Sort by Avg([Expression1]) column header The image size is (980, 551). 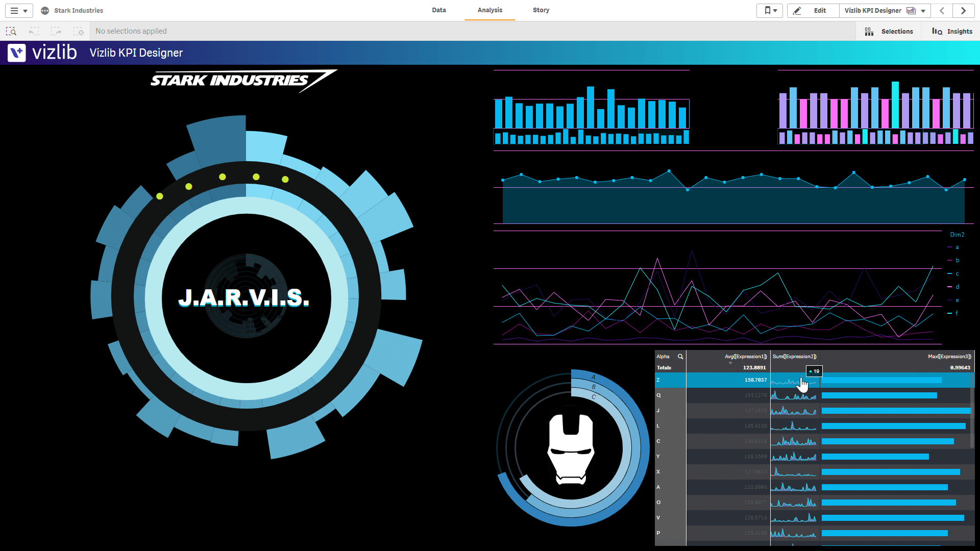pyautogui.click(x=746, y=357)
